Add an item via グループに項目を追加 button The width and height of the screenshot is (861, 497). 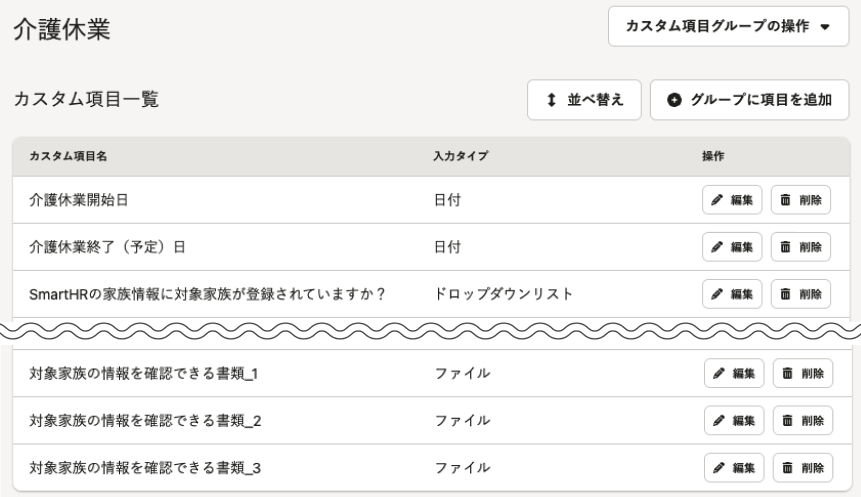coord(750,100)
